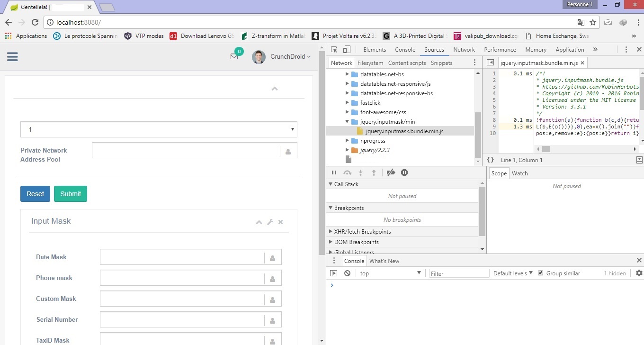Click the Step into next function call icon
This screenshot has width=644, height=345.
(x=361, y=172)
